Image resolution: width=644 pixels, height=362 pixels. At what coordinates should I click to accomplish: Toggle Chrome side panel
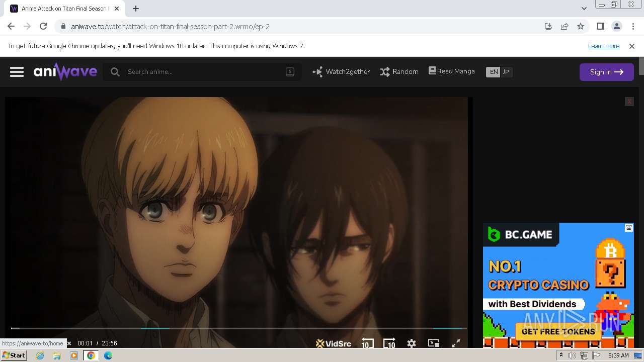coord(600,27)
